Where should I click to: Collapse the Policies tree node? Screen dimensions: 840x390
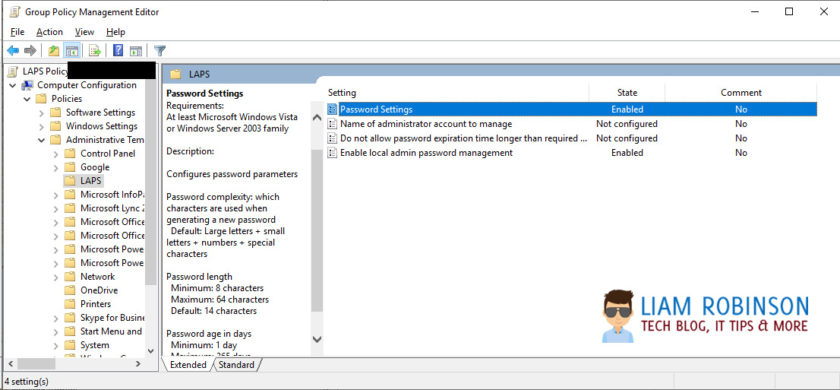(27, 99)
